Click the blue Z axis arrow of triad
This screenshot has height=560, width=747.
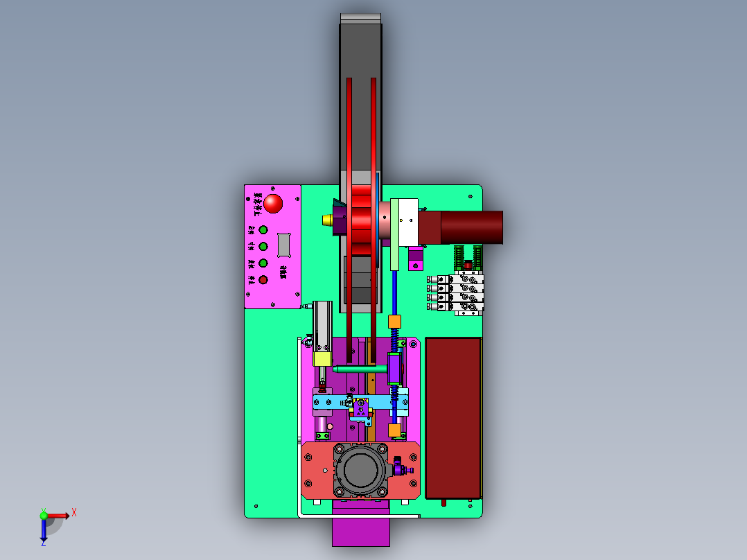(x=44, y=530)
